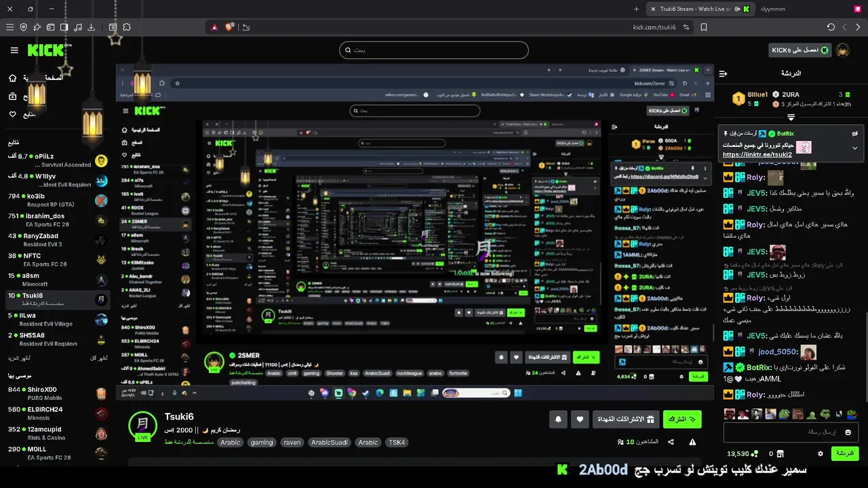Click Billue1 in gift leaderboard

coord(757,95)
